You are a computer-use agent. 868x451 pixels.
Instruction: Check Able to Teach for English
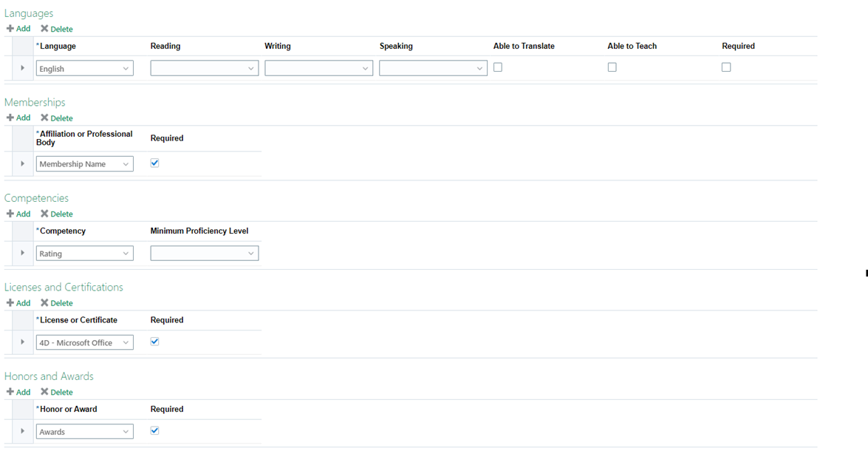coord(612,67)
